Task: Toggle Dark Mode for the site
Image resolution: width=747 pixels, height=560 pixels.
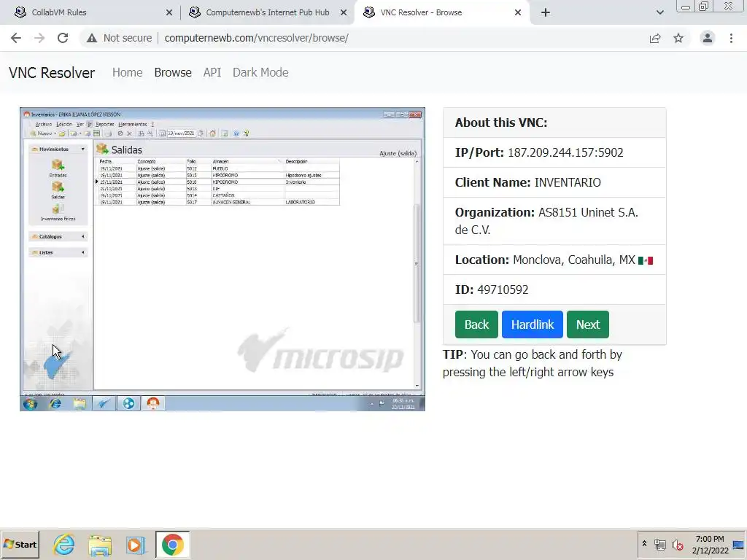Action: tap(260, 72)
